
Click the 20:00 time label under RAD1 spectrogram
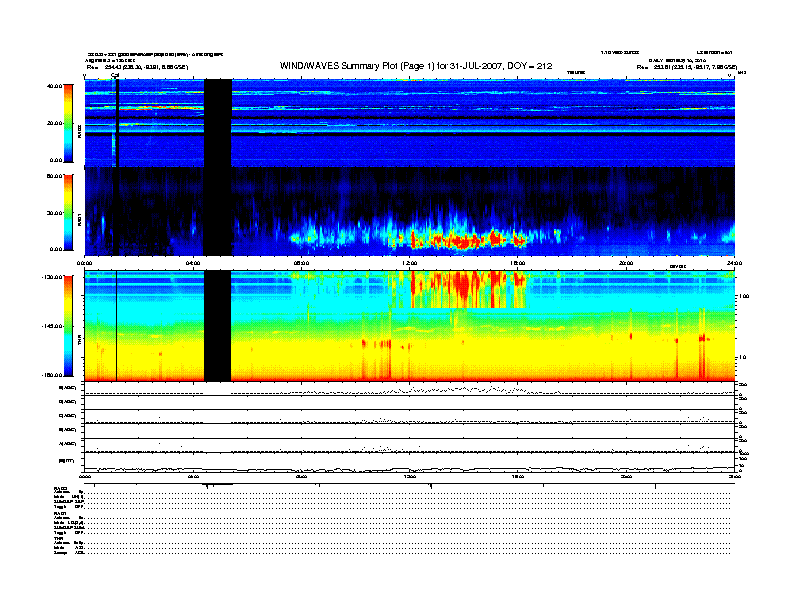coord(626,263)
